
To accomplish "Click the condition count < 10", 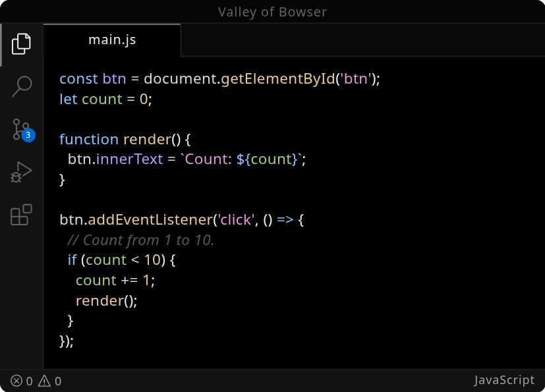I will [x=122, y=260].
